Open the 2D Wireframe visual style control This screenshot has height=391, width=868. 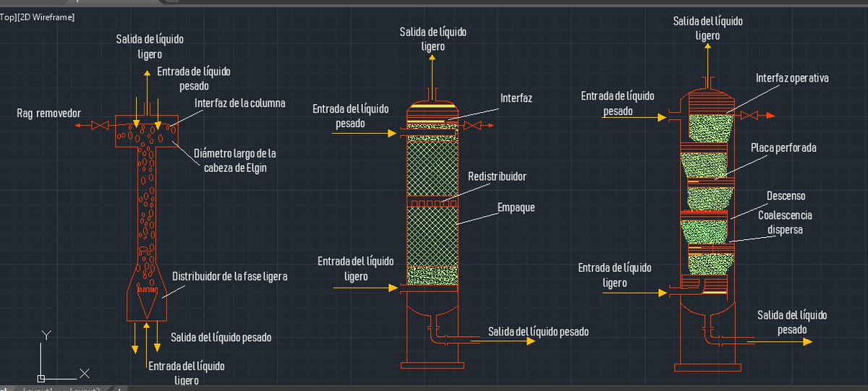tap(47, 16)
